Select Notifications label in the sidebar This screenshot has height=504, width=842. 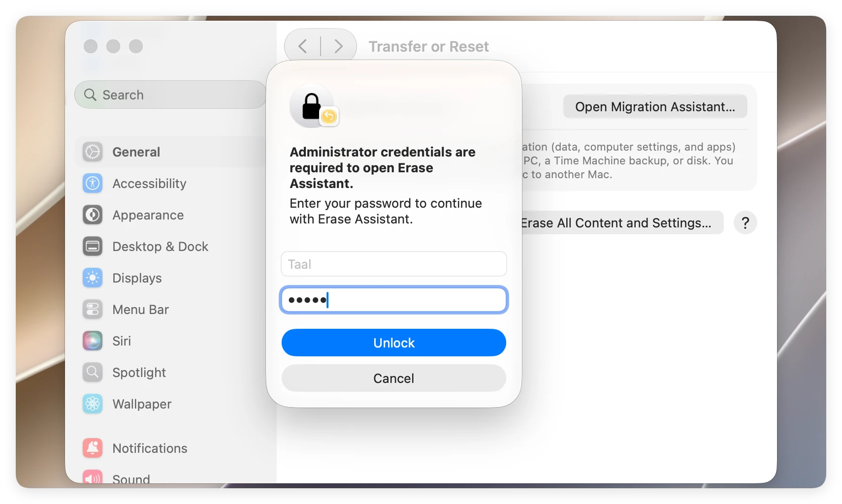[x=150, y=448]
